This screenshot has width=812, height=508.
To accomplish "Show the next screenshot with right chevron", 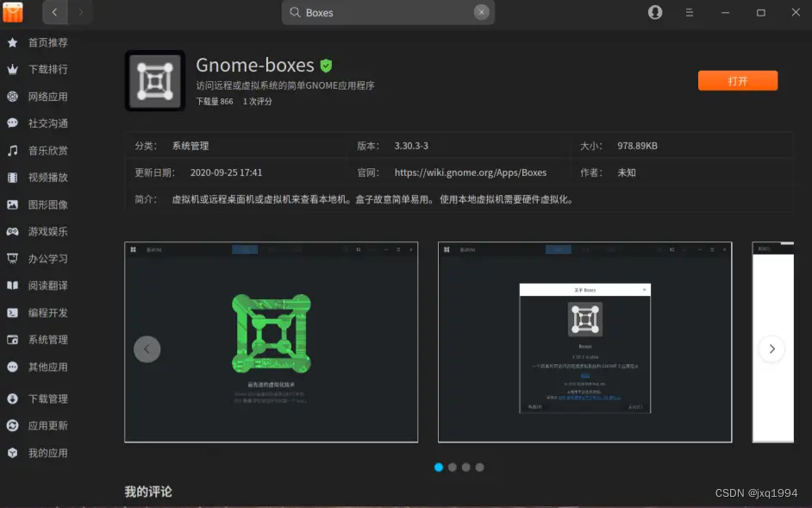I will click(771, 348).
